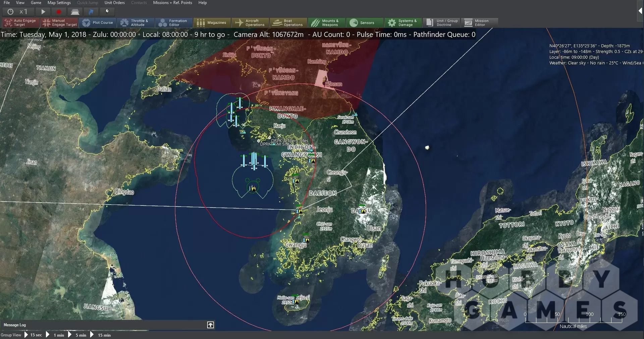Open the Map Settings menu

[59, 3]
